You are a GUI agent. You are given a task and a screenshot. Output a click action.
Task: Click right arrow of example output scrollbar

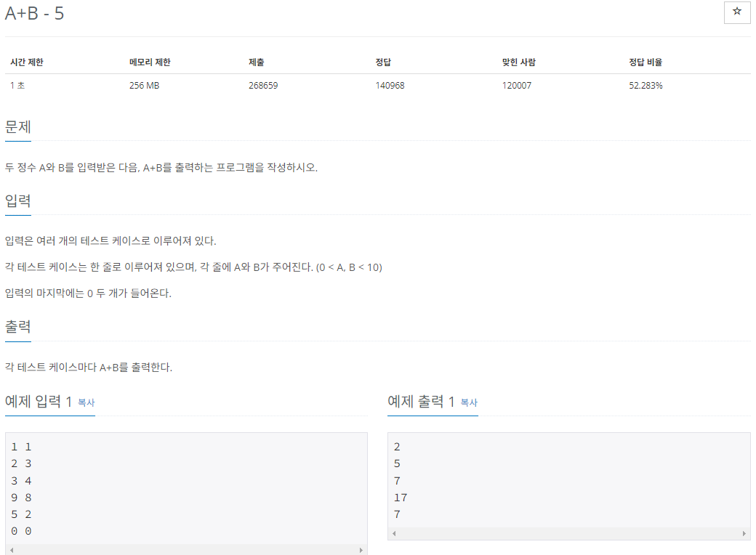[744, 533]
